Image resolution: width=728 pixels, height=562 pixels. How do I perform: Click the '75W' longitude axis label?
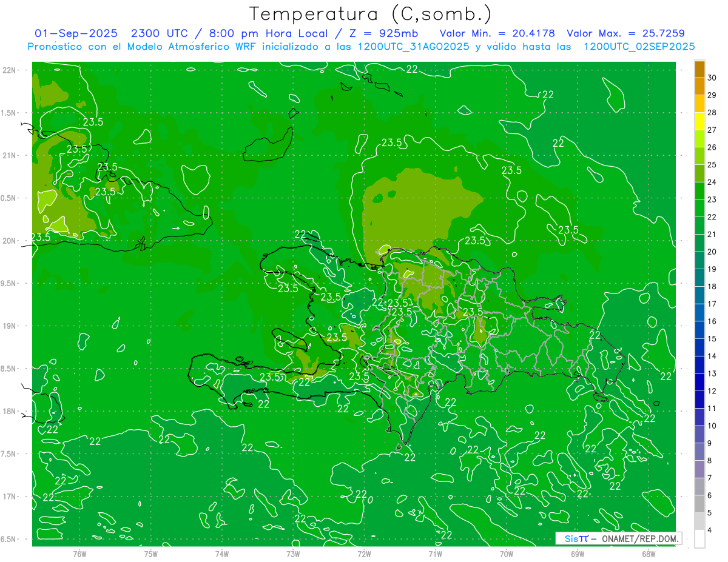coord(151,554)
